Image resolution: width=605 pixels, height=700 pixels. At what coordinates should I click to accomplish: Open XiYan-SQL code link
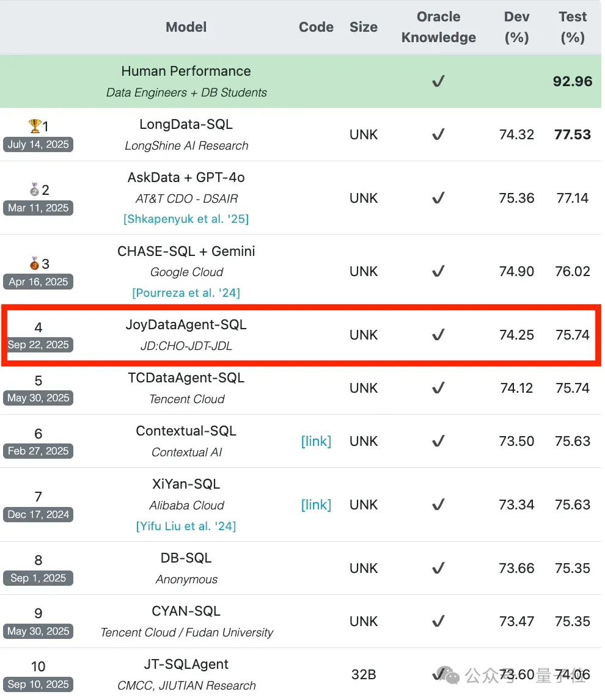point(316,505)
